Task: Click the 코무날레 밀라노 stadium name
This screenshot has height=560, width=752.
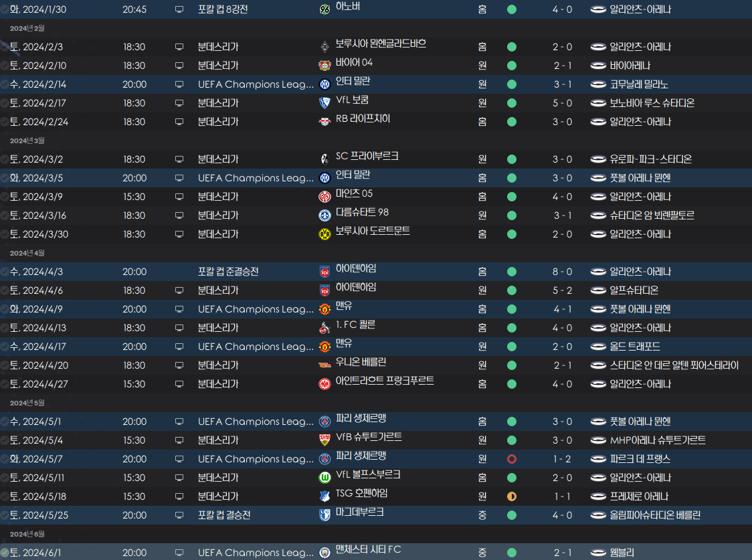Action: [x=639, y=84]
